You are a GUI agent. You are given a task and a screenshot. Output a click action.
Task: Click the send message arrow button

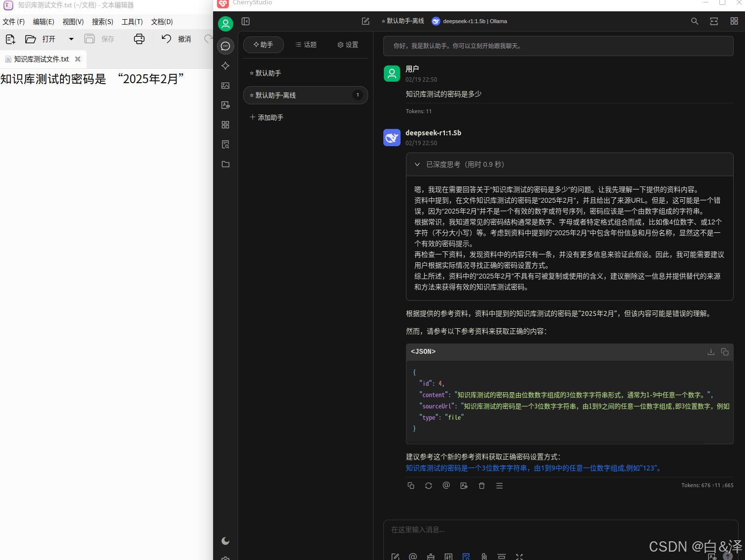pos(728,556)
